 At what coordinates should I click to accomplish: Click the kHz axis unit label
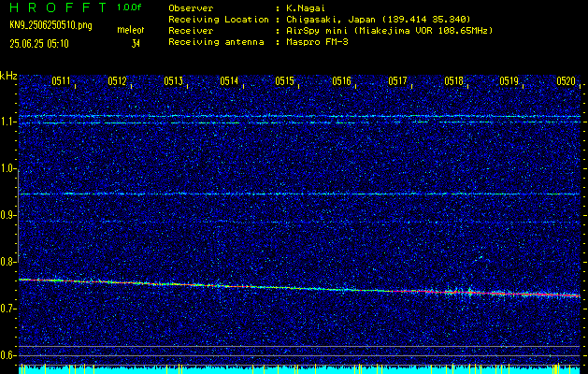pyautogui.click(x=8, y=76)
